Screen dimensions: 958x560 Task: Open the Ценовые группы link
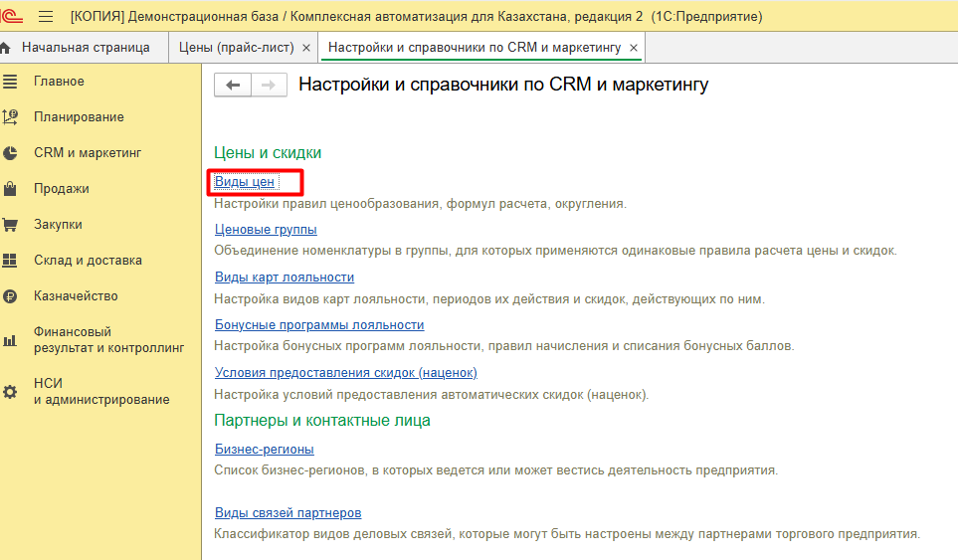[x=266, y=230]
